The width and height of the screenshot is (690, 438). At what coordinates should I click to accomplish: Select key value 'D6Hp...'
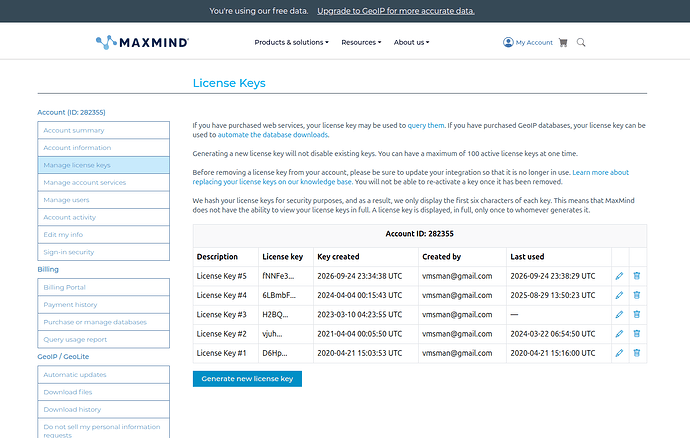tap(275, 353)
